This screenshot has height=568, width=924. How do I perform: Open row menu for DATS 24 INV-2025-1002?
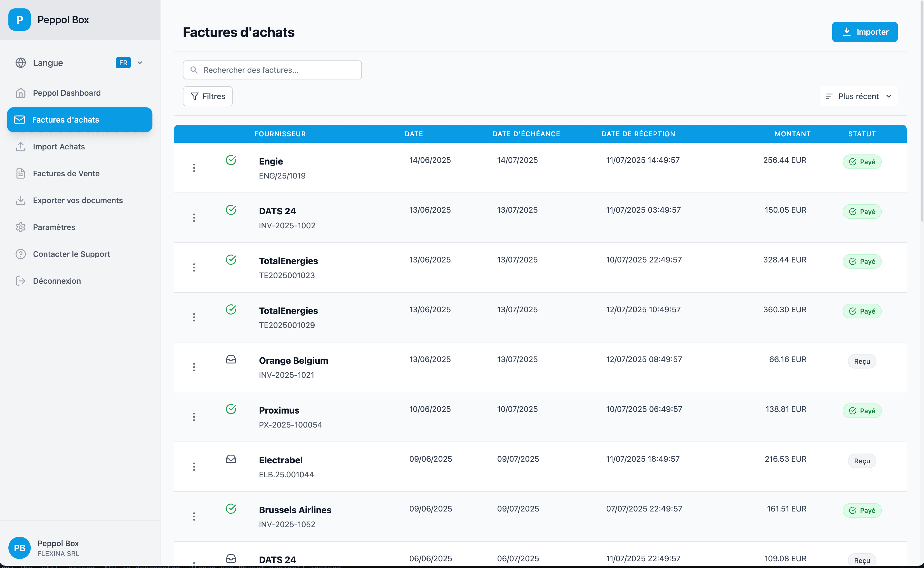click(194, 218)
